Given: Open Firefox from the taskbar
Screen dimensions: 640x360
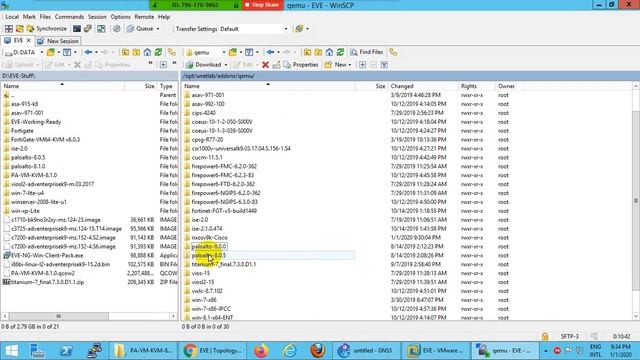Looking at the screenshot, I should [261, 351].
